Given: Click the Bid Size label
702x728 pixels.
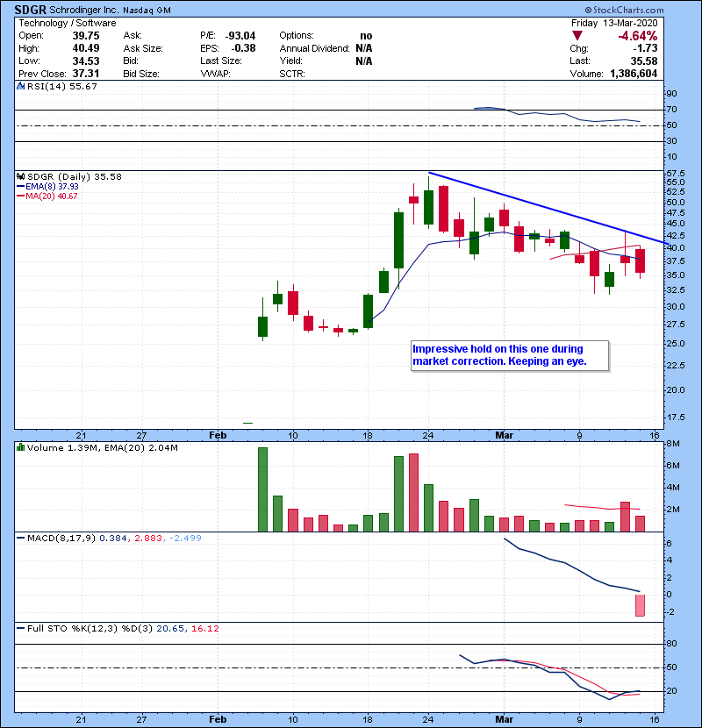Looking at the screenshot, I should pyautogui.click(x=141, y=74).
